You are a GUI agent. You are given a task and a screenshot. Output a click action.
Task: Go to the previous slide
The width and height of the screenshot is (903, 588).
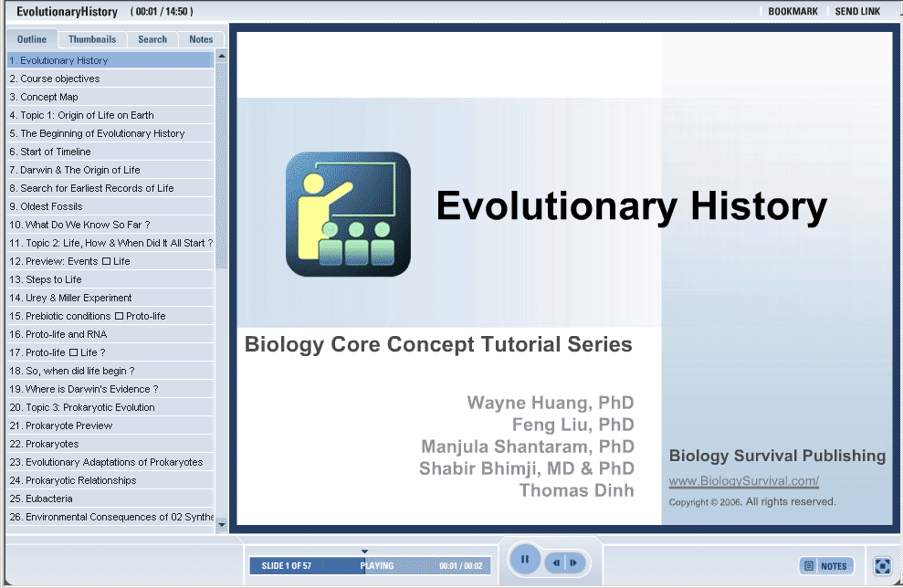556,563
